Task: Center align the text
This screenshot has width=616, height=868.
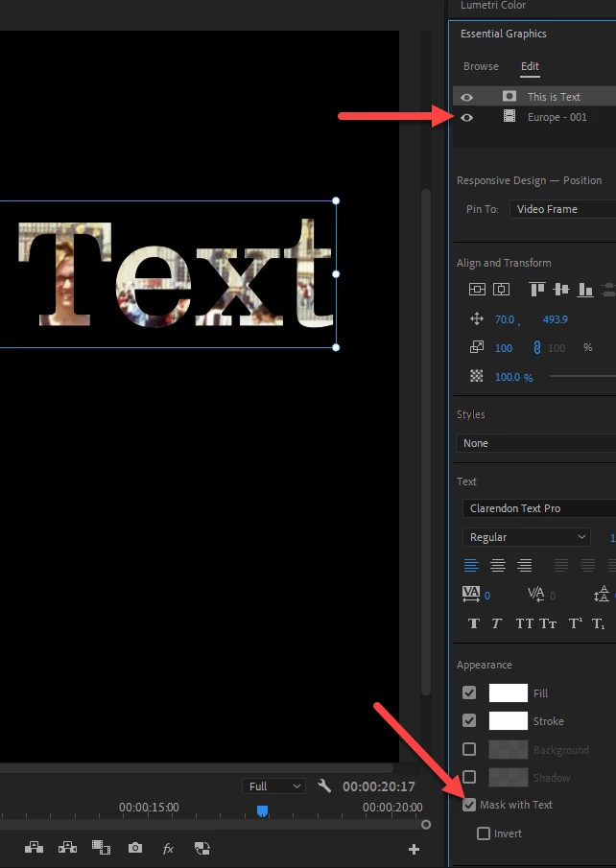Action: 497,565
